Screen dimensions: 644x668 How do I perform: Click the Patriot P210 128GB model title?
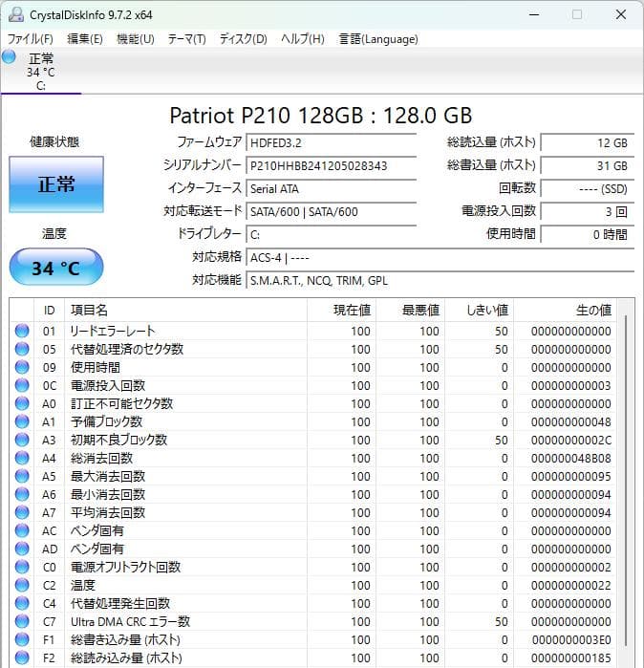(321, 115)
